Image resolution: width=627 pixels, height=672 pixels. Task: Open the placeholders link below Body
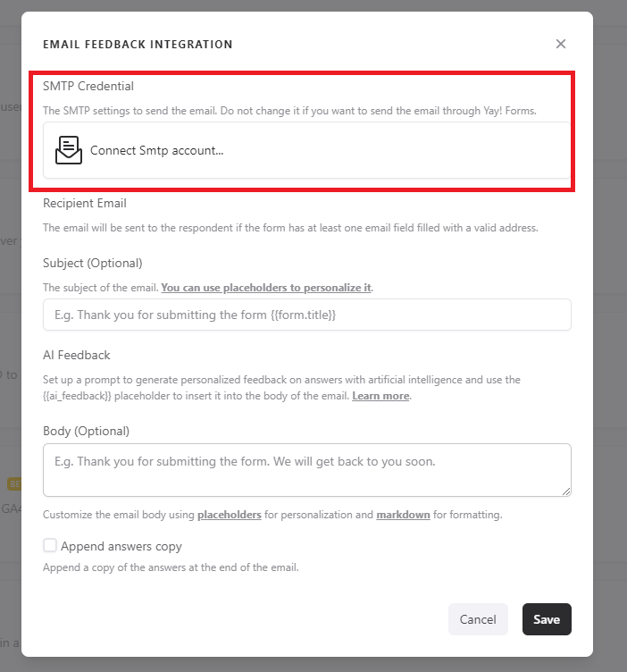[230, 515]
